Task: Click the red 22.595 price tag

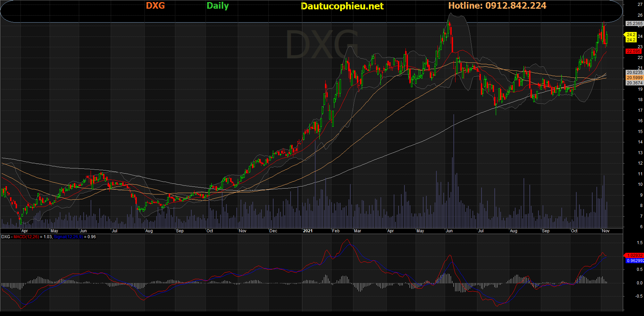Action: coord(633,51)
